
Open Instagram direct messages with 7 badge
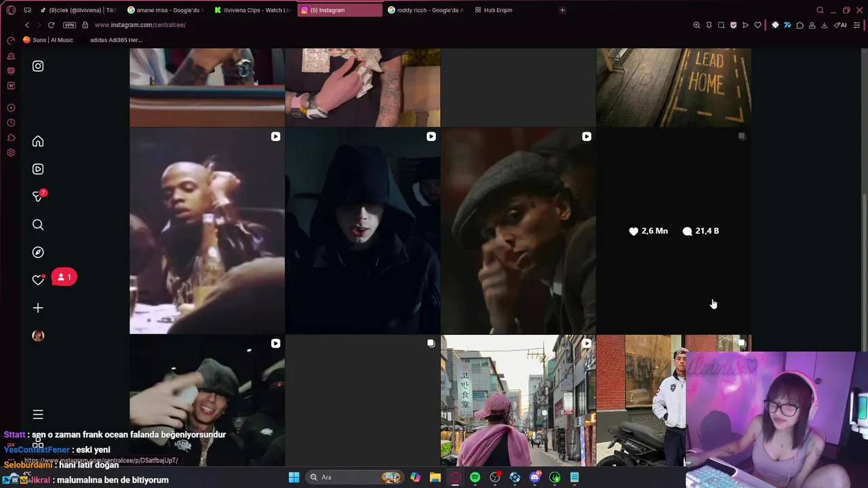[39, 197]
